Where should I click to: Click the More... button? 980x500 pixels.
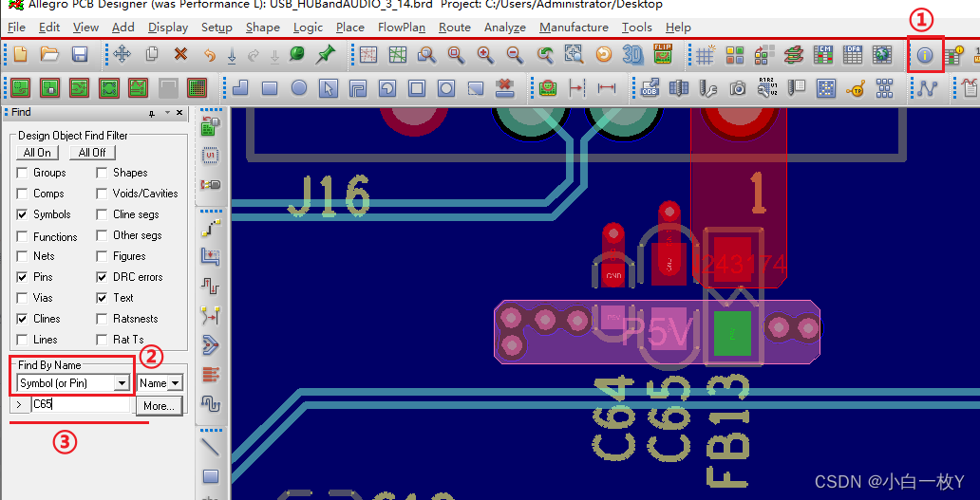159,406
